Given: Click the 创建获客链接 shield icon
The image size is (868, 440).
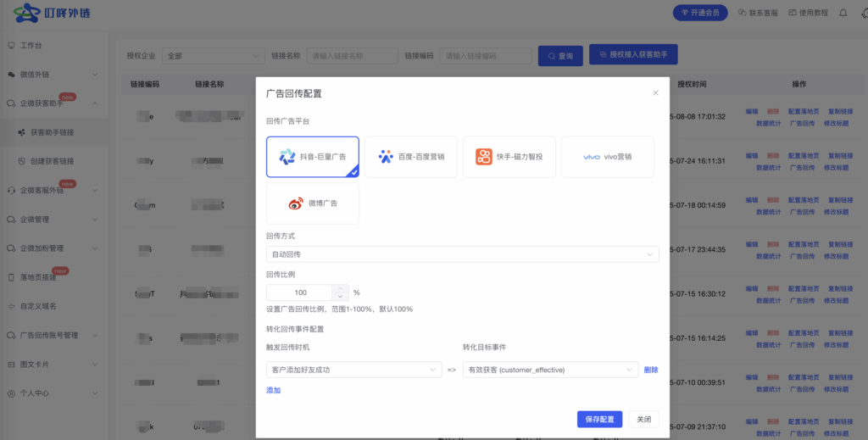Looking at the screenshot, I should (x=21, y=161).
